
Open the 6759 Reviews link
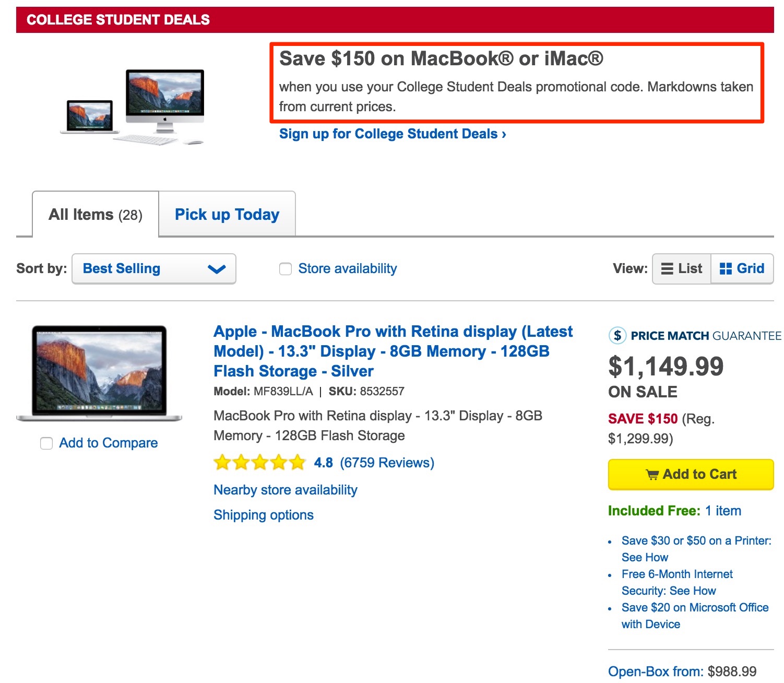pyautogui.click(x=387, y=463)
